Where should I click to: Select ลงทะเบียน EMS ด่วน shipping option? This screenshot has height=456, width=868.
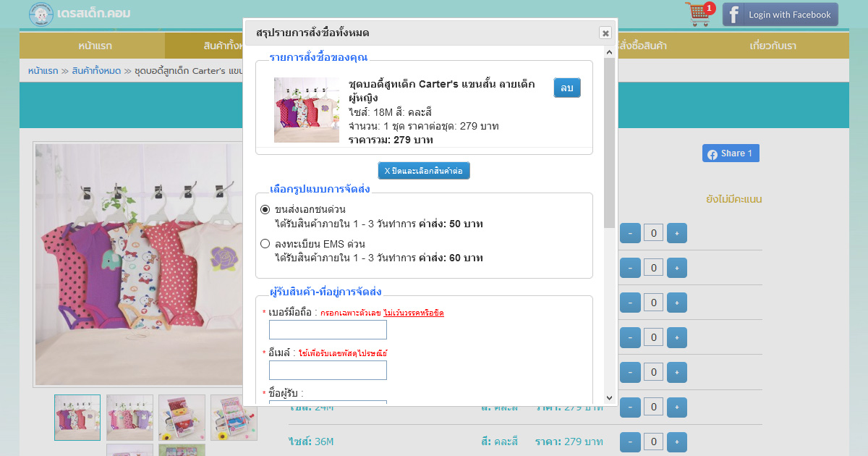click(x=265, y=244)
